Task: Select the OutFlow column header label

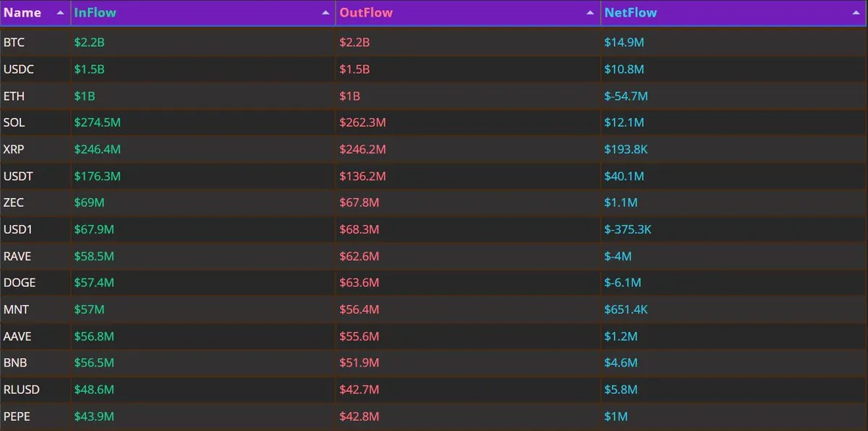Action: coord(366,13)
